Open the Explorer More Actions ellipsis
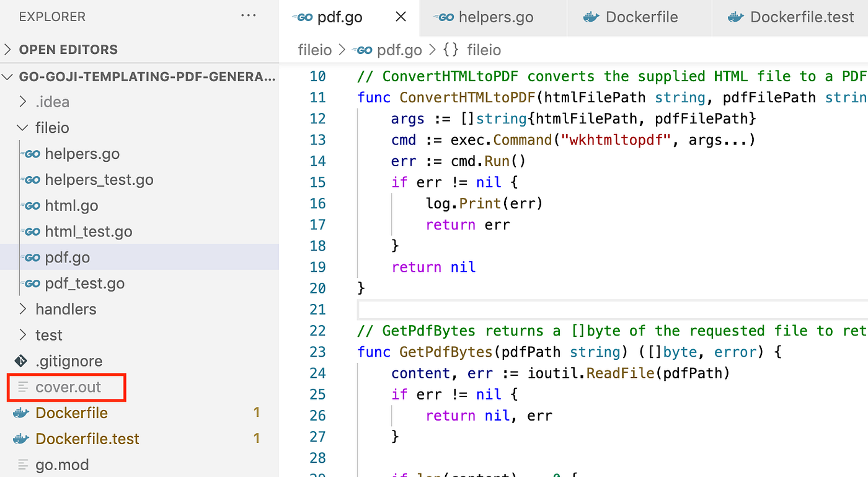The height and width of the screenshot is (477, 868). coord(248,16)
